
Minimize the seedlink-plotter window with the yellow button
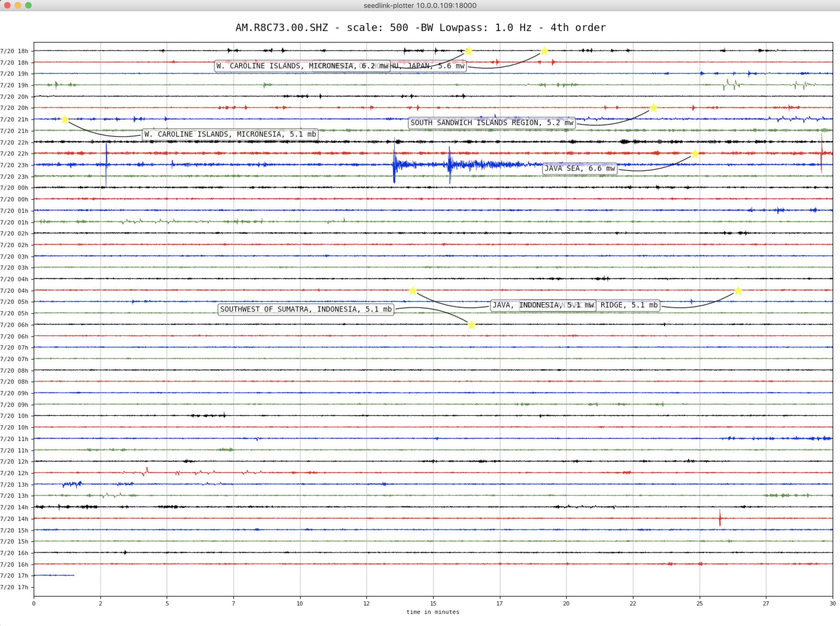click(x=18, y=5)
